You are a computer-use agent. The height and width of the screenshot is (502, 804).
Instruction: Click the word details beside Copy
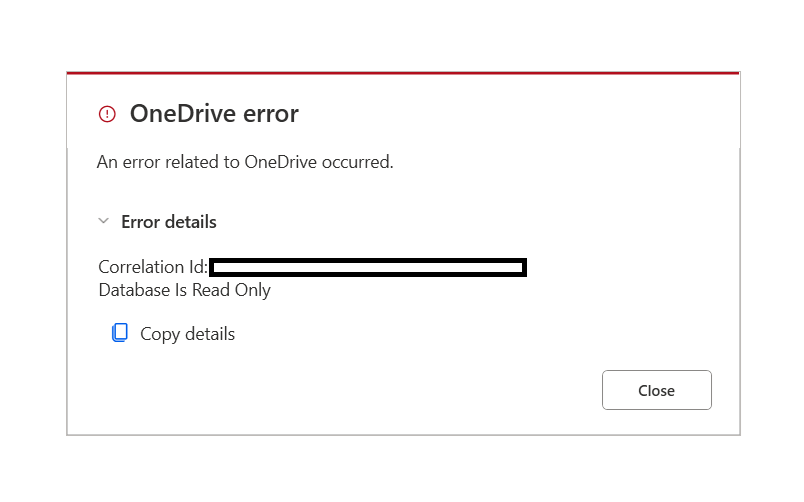tap(210, 334)
